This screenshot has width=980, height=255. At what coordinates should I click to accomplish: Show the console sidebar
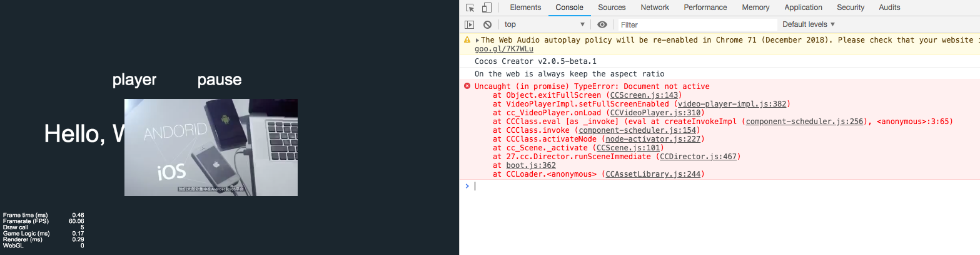click(x=469, y=24)
